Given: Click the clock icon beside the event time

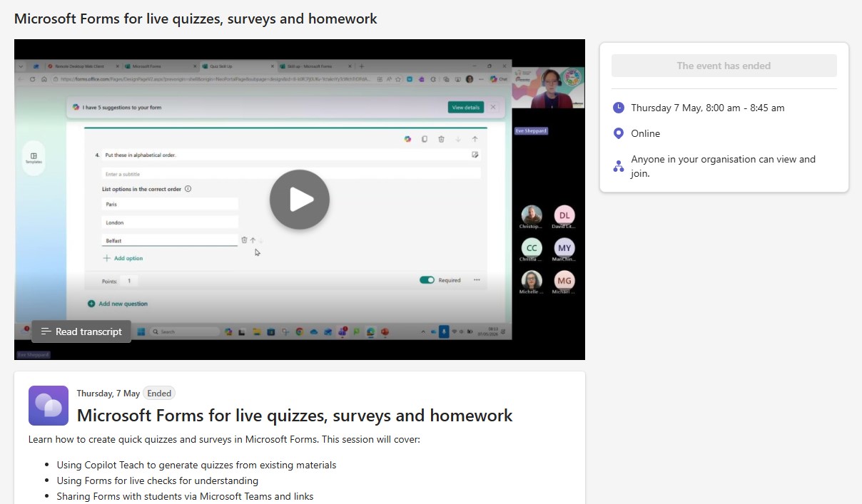Looking at the screenshot, I should pos(619,108).
